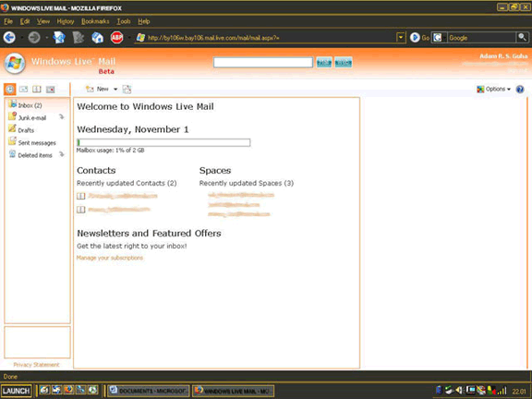
Task: Open the Back button history dropdown arrow
Action: click(x=22, y=37)
